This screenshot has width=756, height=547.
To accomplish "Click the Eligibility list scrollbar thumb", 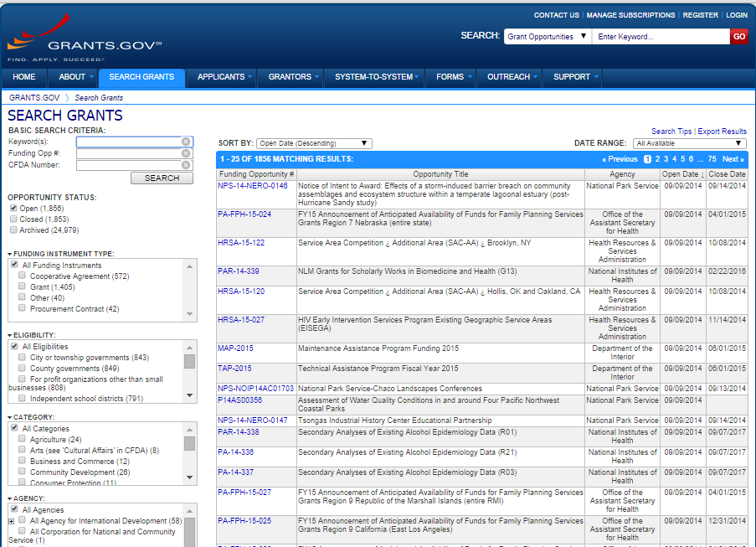I will [x=190, y=361].
